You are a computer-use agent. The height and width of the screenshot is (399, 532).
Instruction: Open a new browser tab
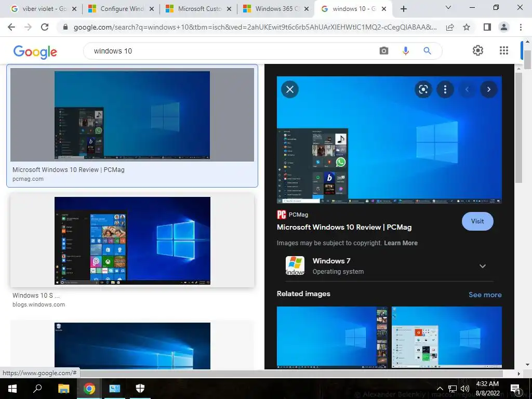[403, 9]
